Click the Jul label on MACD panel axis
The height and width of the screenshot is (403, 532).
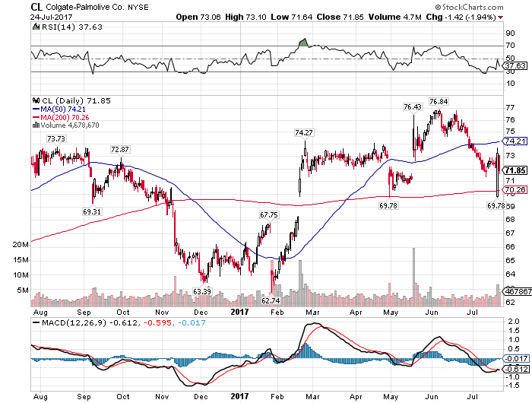(473, 397)
